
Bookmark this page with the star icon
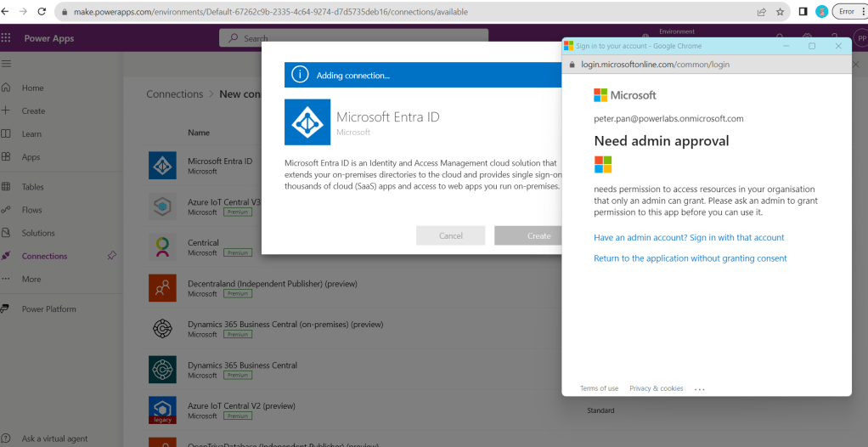click(780, 12)
